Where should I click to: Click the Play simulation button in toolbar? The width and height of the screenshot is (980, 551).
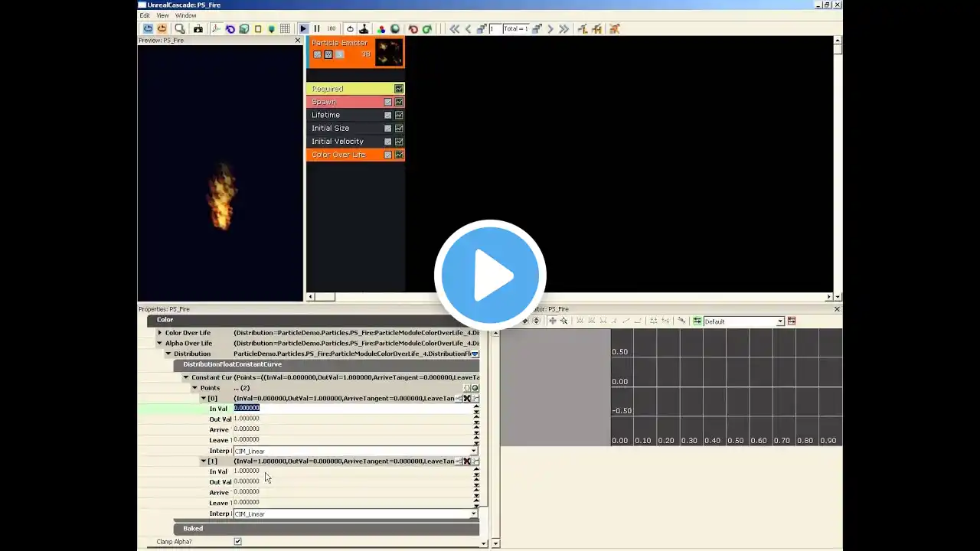(303, 29)
